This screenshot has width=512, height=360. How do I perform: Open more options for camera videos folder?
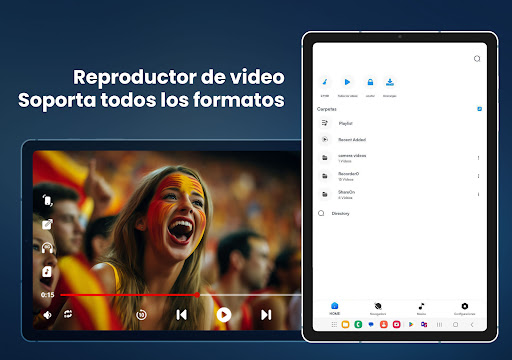pos(478,158)
